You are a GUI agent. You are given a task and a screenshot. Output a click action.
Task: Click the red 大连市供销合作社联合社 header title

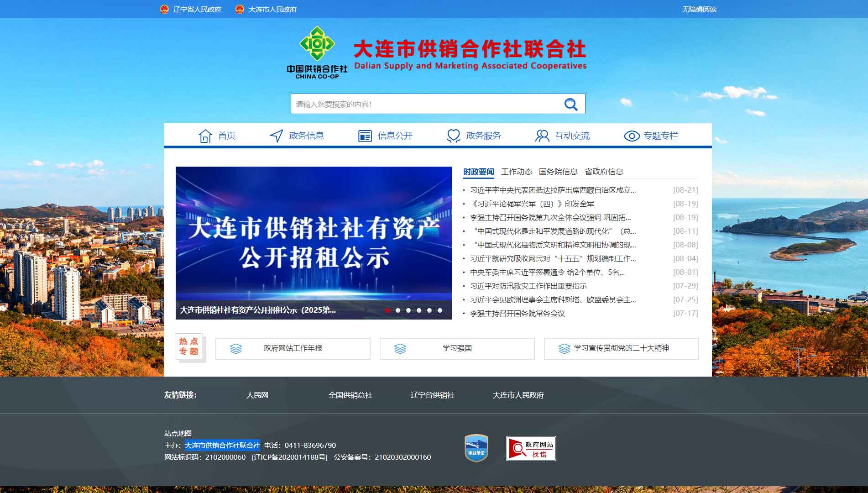pyautogui.click(x=470, y=49)
